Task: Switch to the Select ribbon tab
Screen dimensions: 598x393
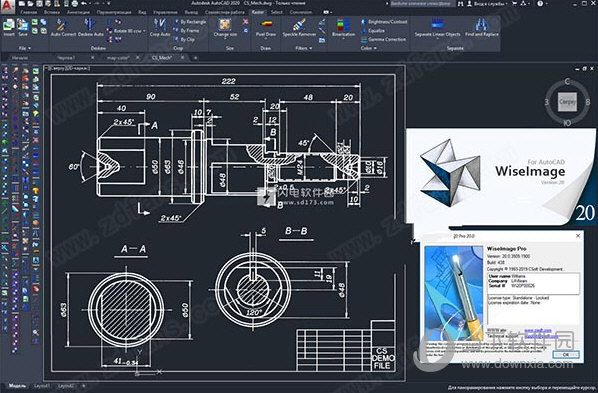Action: point(276,12)
